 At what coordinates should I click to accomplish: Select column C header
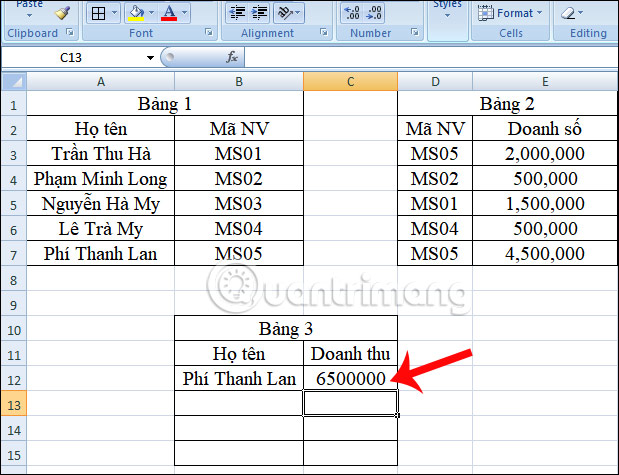coord(350,82)
